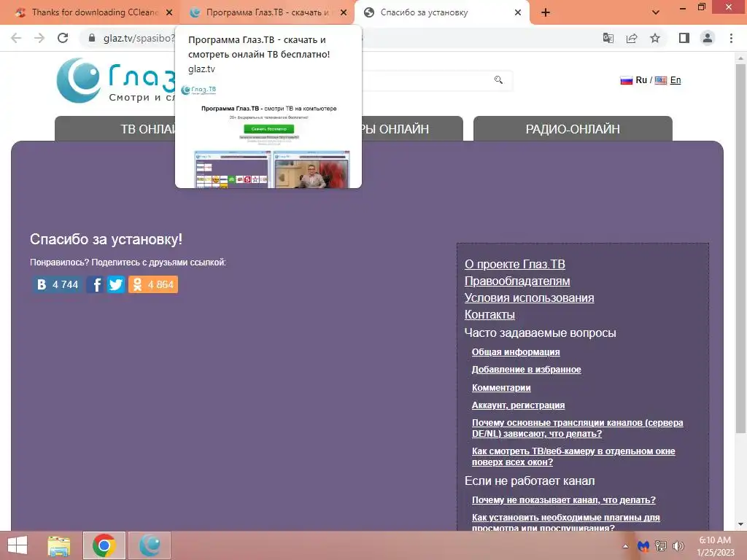Viewport: 747px width, 560px height.
Task: Open Google Translate icon in address bar
Action: tap(608, 38)
